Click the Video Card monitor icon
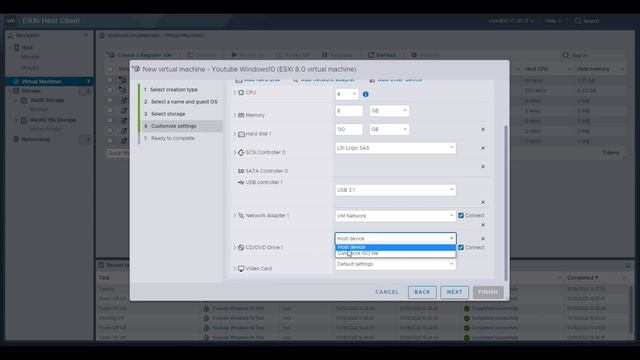Screen dimensions: 640x360 [x=241, y=269]
